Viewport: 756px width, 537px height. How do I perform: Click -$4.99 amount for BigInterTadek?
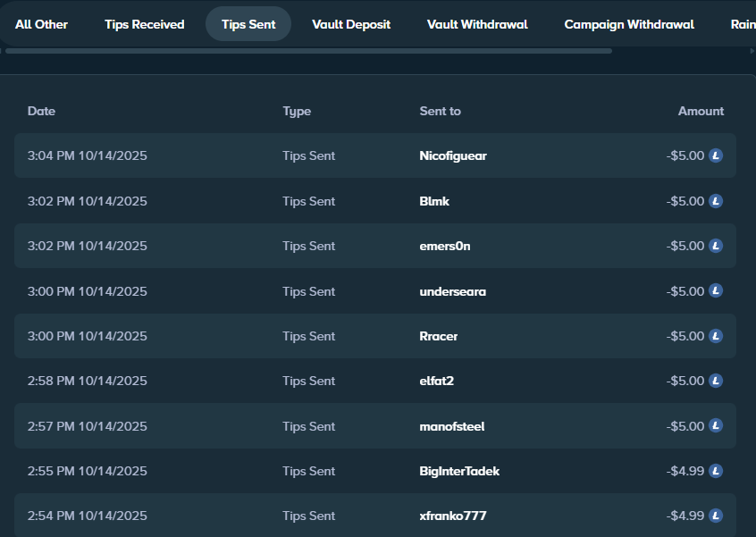tap(685, 471)
